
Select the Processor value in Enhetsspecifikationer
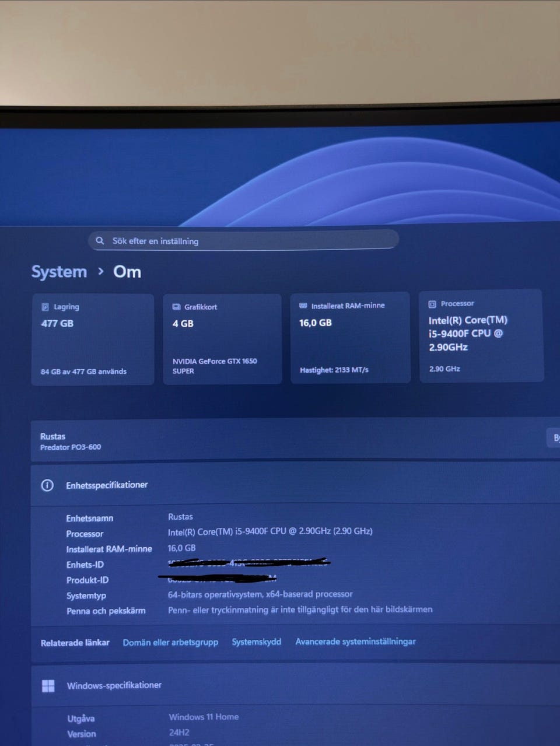point(270,531)
